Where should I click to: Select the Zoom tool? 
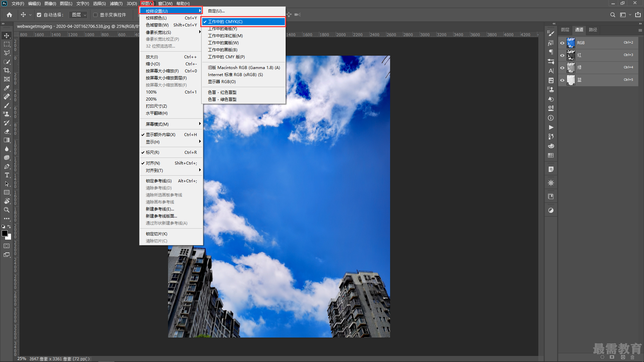[7, 210]
